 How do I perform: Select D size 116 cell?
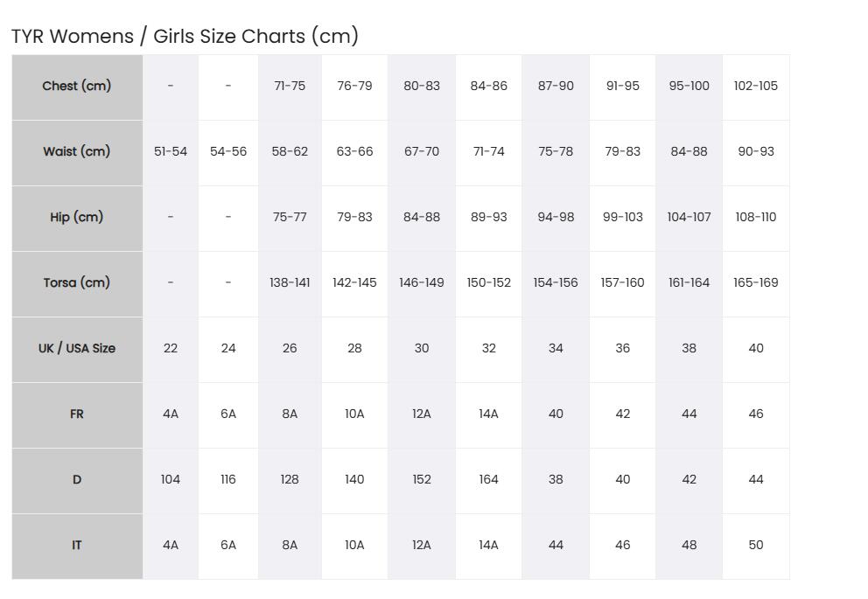point(228,481)
